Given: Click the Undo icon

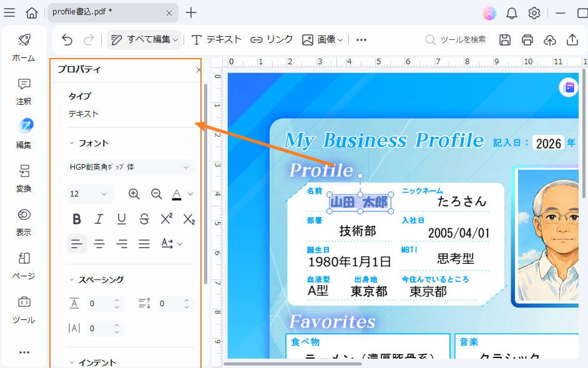Looking at the screenshot, I should pyautogui.click(x=67, y=39).
